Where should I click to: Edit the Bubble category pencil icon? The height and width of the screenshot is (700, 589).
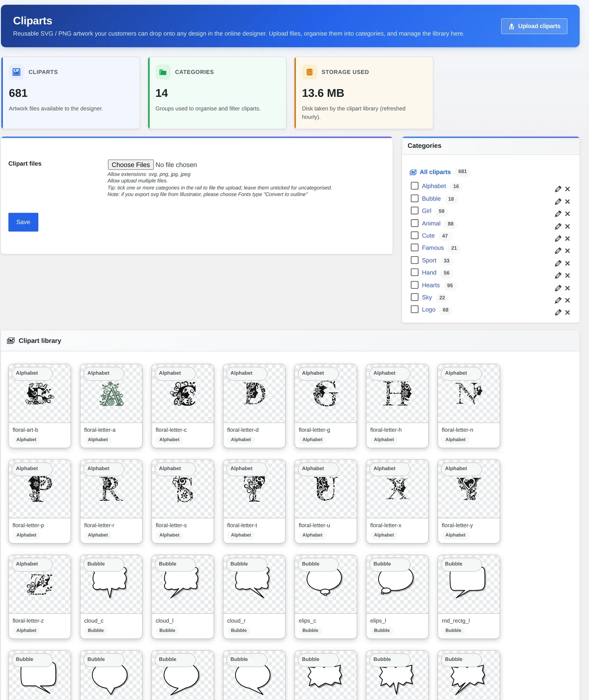tap(558, 202)
